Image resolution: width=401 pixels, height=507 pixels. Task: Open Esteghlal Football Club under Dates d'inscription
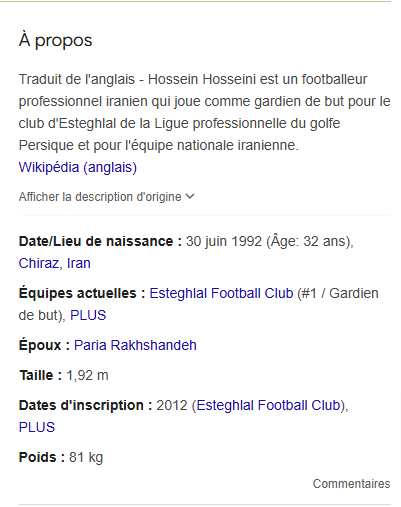[268, 405]
